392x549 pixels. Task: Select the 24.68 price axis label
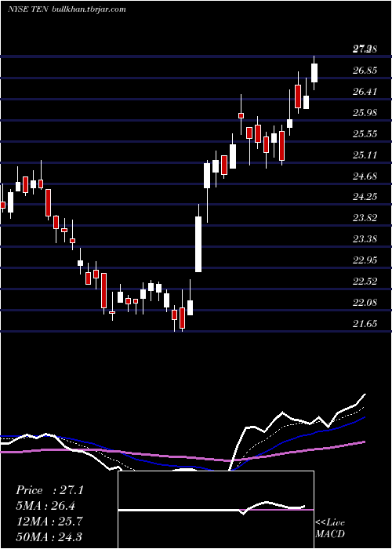tap(365, 176)
